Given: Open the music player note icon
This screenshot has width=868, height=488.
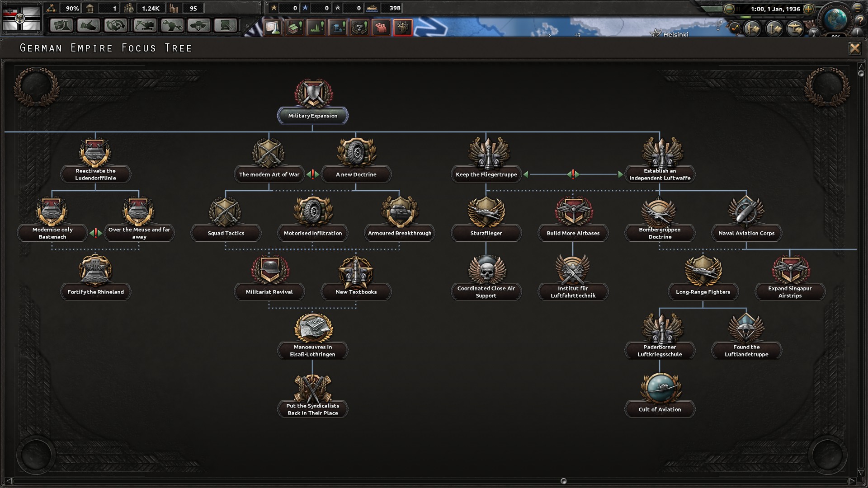Looking at the screenshot, I should pos(734,28).
